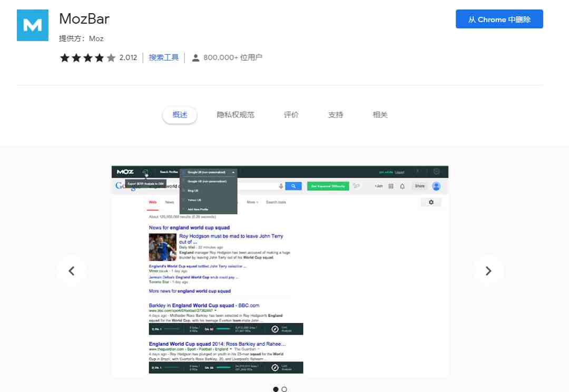Image resolution: width=569 pixels, height=392 pixels.
Task: Select the first carousel dot indicator
Action: 276,389
